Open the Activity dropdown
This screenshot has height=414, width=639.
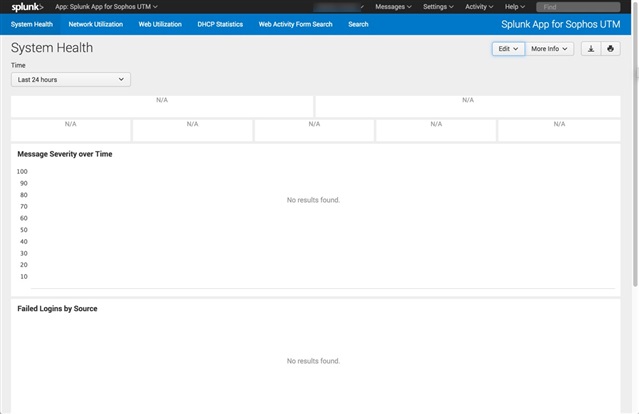tap(479, 7)
